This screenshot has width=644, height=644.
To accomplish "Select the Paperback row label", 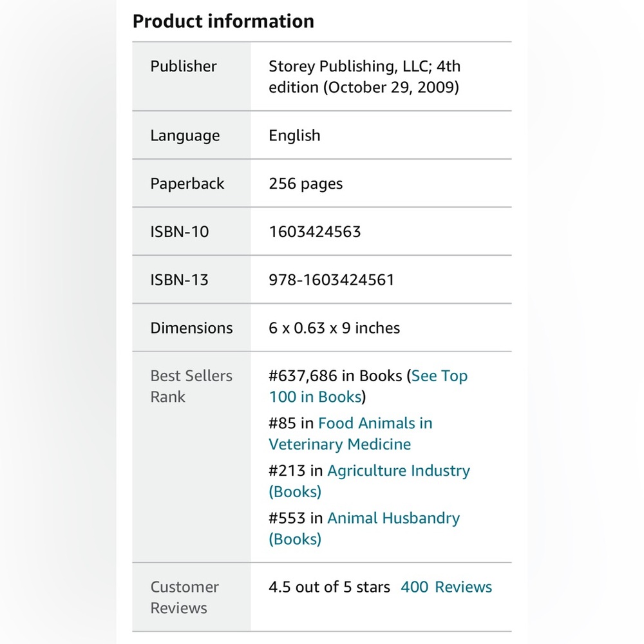I will (187, 184).
